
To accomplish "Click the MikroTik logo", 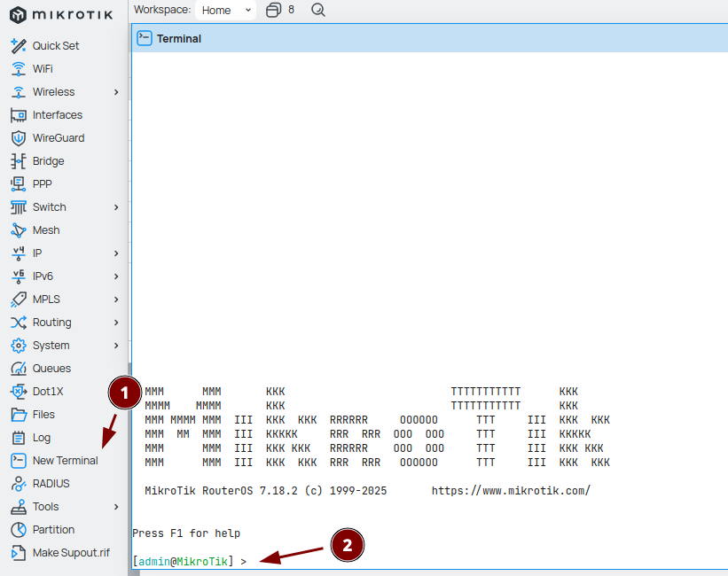I will pos(61,15).
